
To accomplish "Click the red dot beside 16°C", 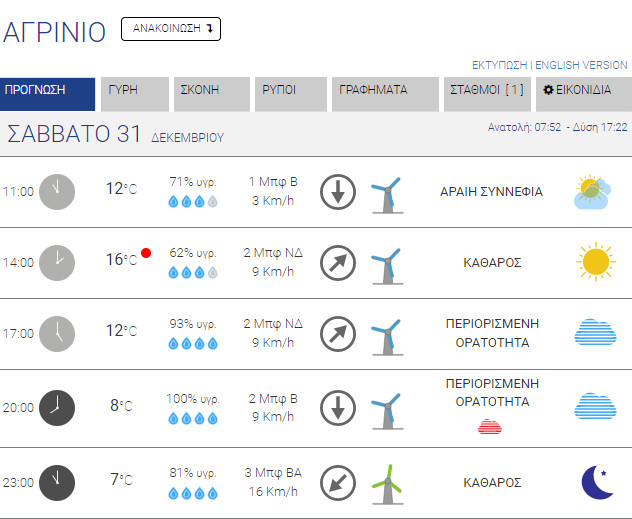I will point(146,254).
